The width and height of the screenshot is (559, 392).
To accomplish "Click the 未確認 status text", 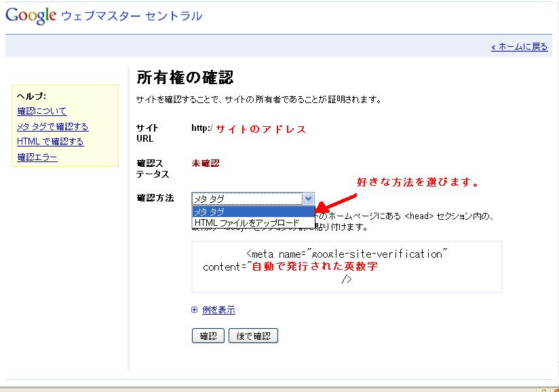I will coord(206,163).
